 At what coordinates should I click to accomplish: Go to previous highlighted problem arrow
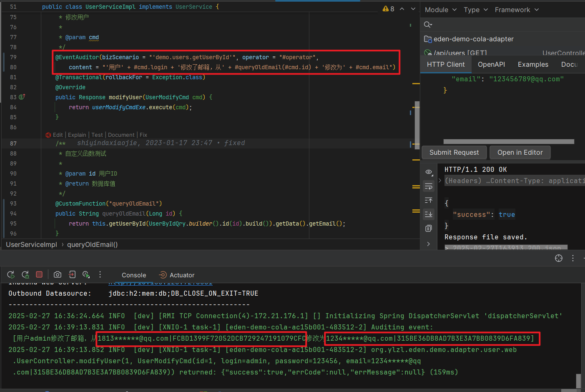(402, 9)
